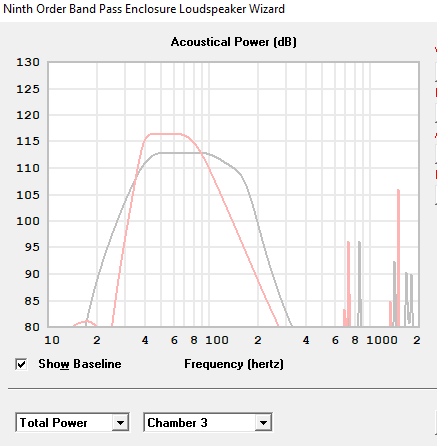Image resolution: width=437 pixels, height=446 pixels.
Task: Click the gray baseline curve plateau
Action: click(x=182, y=153)
